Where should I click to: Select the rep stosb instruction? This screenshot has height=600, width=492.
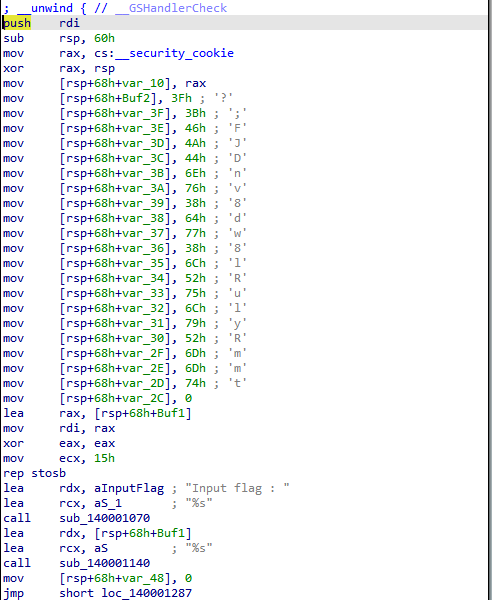click(x=34, y=473)
